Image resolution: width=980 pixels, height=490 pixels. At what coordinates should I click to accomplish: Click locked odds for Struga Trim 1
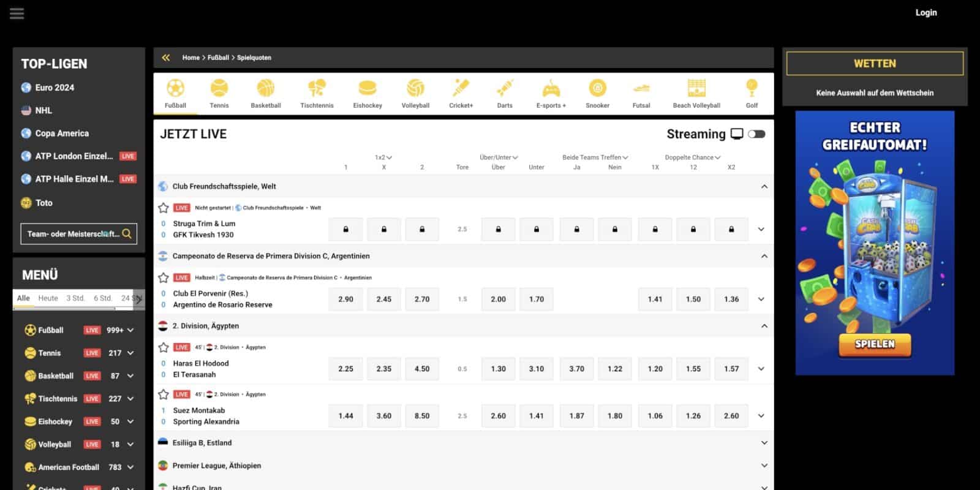click(x=345, y=229)
